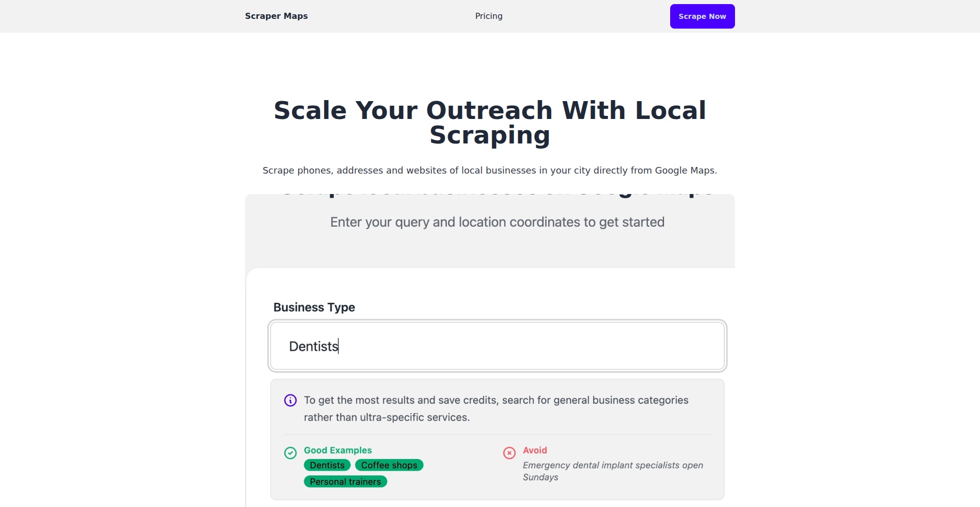Click the purple info circle icon

pyautogui.click(x=290, y=400)
